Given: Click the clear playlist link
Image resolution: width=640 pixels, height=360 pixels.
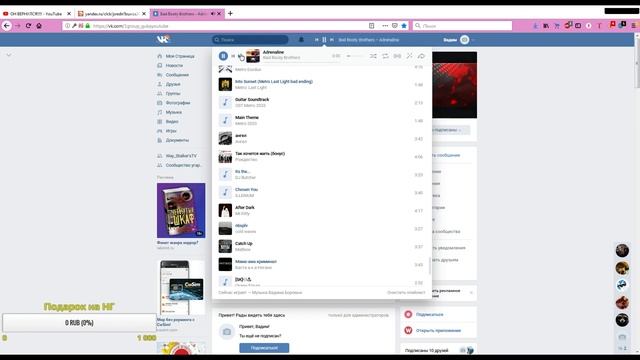Looking at the screenshot, I should [x=406, y=293].
